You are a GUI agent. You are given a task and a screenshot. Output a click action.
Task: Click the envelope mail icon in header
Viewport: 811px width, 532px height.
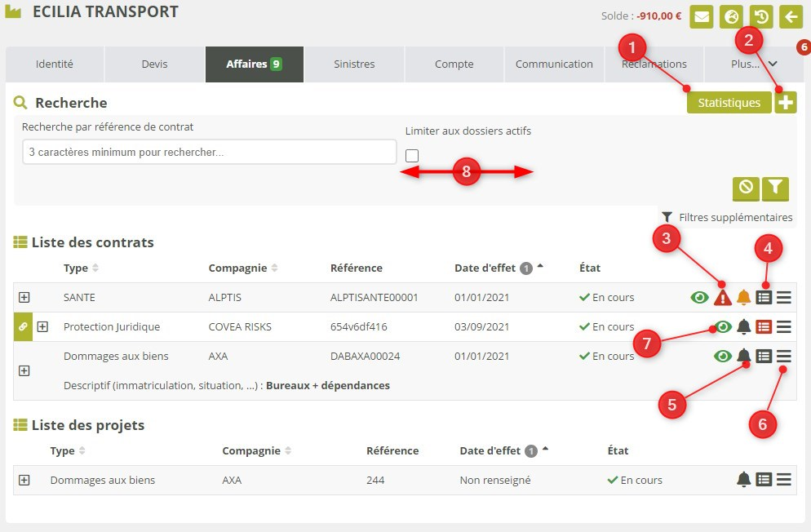click(702, 16)
